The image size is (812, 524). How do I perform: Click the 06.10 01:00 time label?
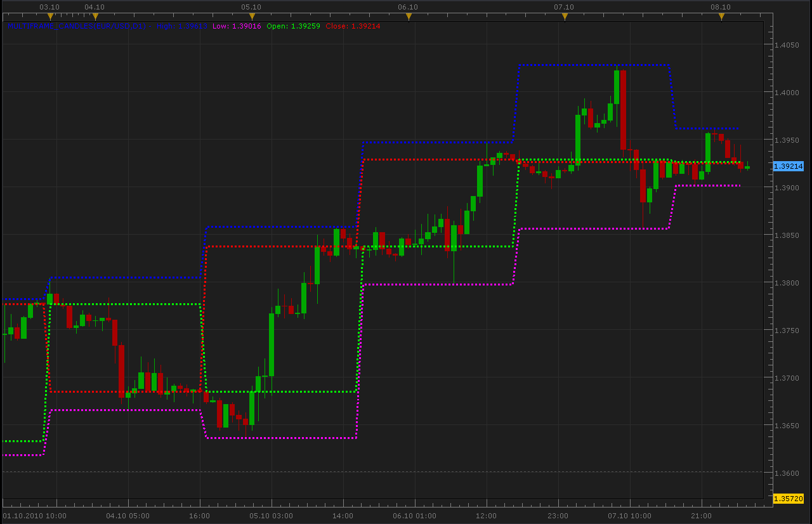pos(415,516)
